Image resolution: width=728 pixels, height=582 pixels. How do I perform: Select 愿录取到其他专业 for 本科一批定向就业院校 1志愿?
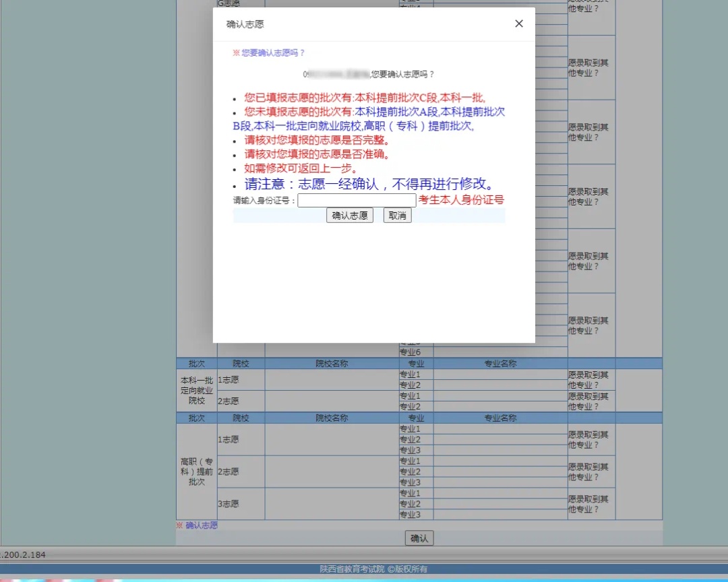click(x=590, y=379)
